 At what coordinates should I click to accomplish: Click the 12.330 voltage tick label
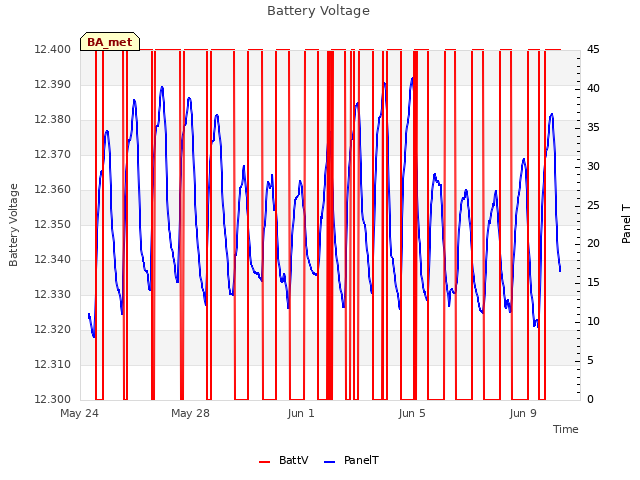(x=53, y=295)
